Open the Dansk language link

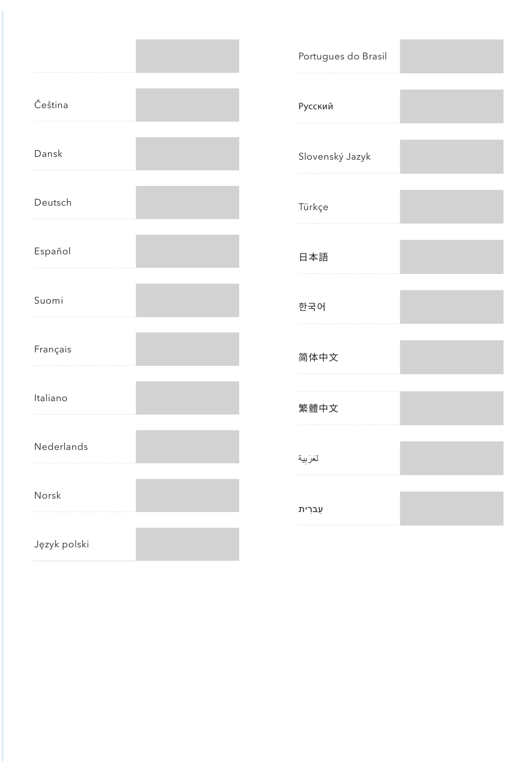48,154
